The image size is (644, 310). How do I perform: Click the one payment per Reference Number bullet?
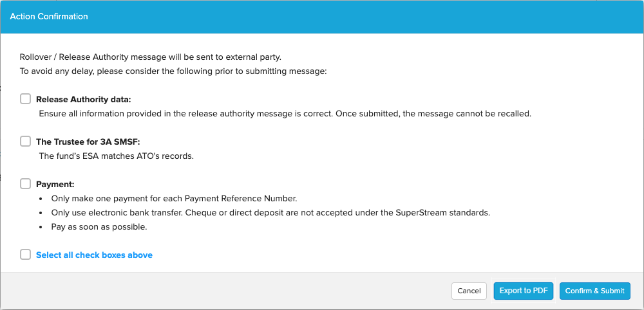coord(174,199)
